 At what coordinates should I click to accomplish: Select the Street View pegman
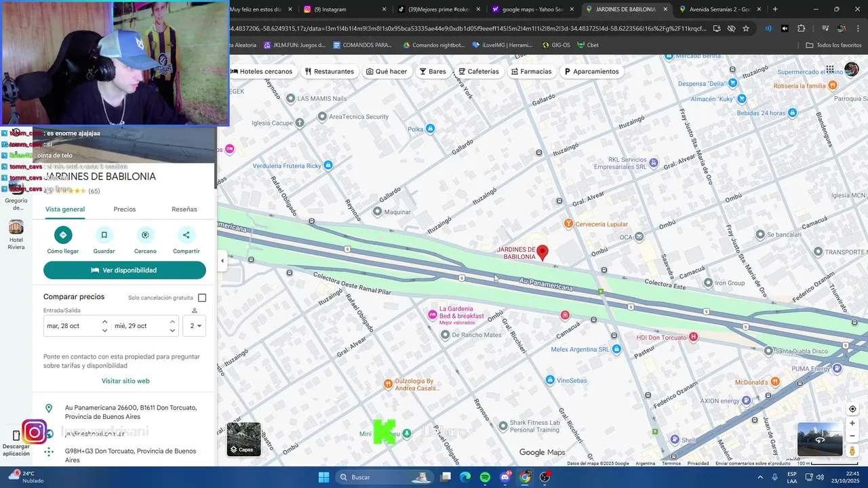pyautogui.click(x=852, y=451)
